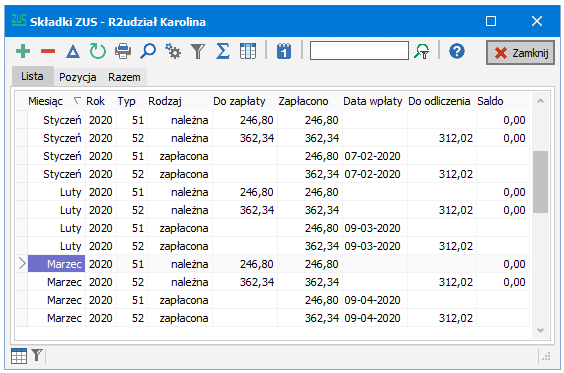Open the column layout icon

tap(248, 51)
